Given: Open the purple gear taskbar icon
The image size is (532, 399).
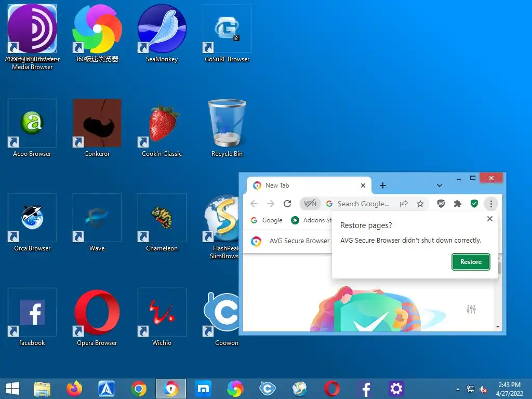Looking at the screenshot, I should coord(396,389).
